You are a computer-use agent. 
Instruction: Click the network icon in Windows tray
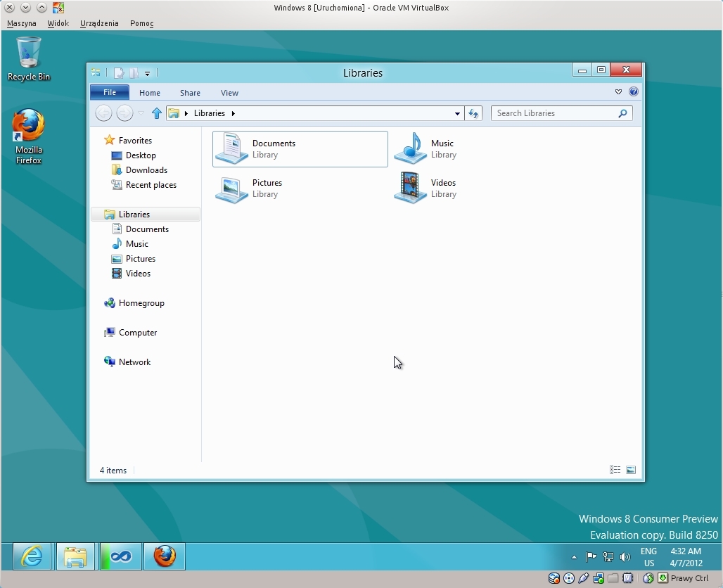608,557
